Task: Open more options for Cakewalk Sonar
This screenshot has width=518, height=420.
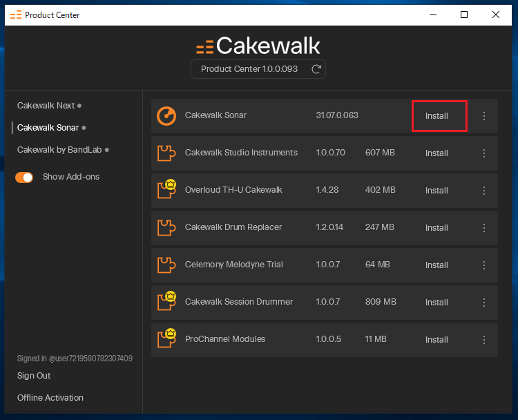Action: tap(484, 116)
